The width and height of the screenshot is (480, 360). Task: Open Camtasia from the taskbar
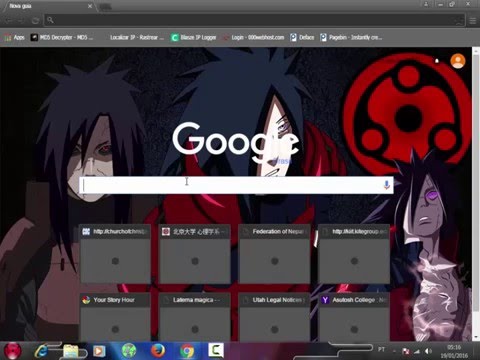click(x=216, y=350)
